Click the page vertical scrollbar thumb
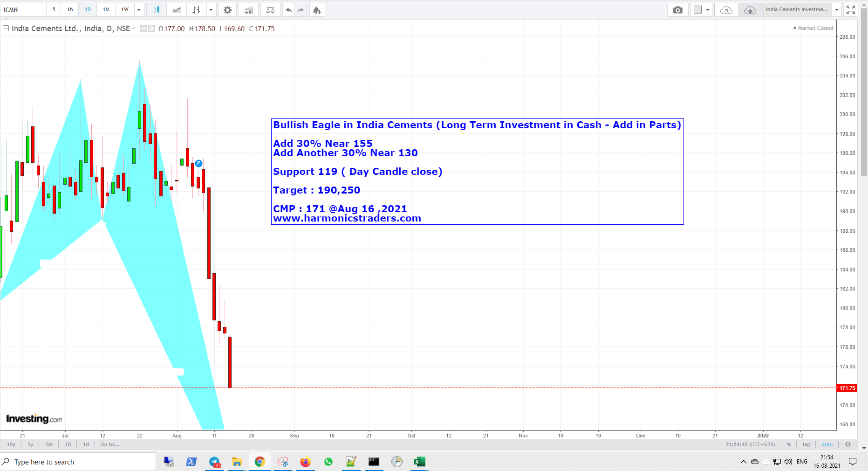Image resolution: width=868 pixels, height=471 pixels. pos(864,93)
